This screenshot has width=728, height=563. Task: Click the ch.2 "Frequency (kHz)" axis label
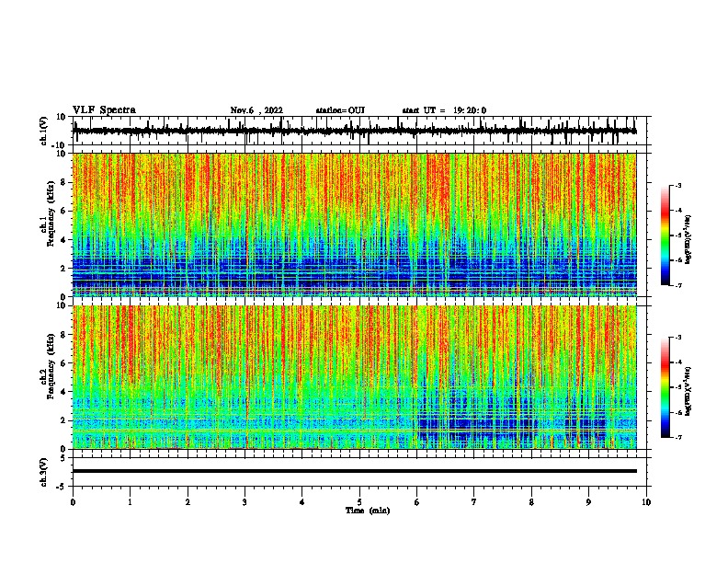pyautogui.click(x=51, y=366)
